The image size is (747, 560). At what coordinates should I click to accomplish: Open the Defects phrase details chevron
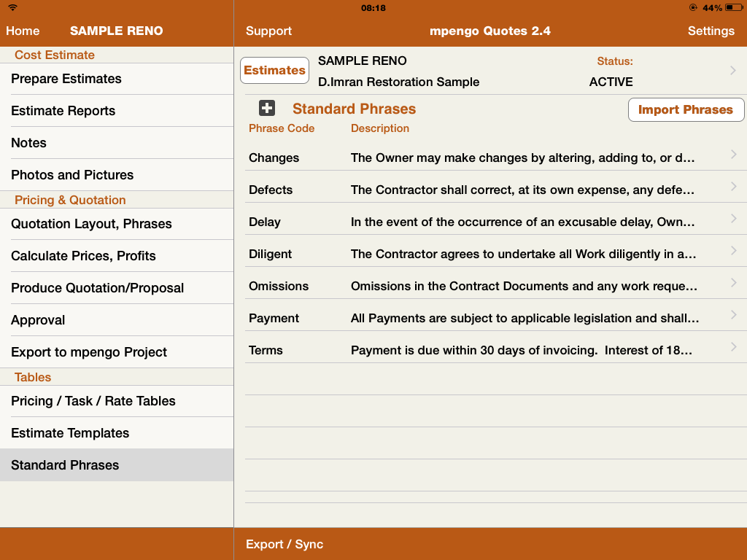[x=733, y=187]
